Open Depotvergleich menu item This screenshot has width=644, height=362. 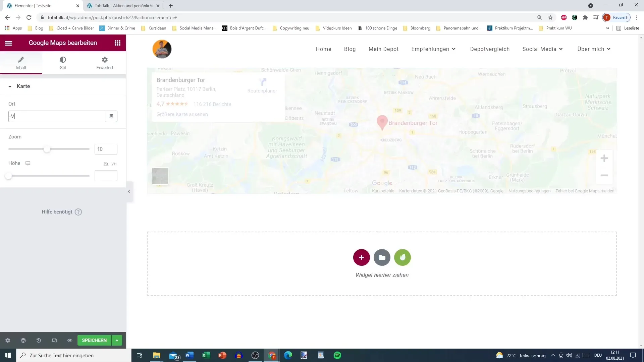490,49
